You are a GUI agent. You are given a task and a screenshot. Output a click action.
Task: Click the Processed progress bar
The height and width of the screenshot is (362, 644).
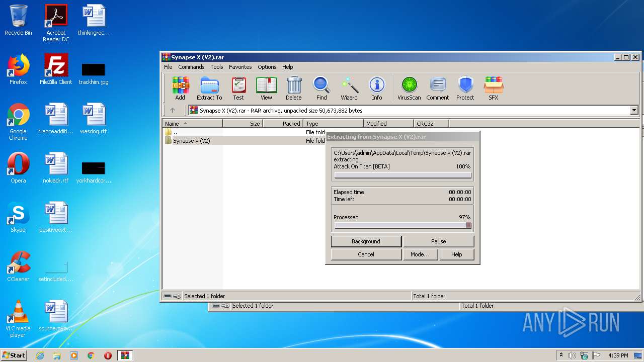[403, 226]
